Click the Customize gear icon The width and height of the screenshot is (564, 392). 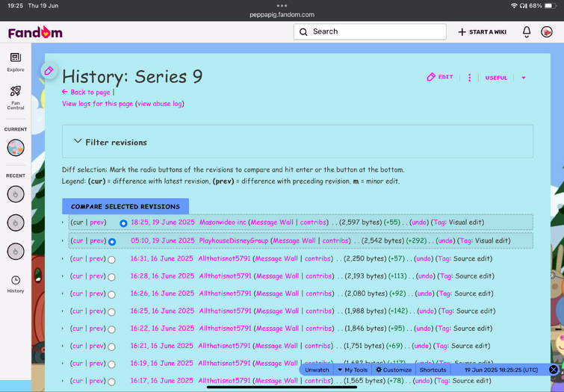click(x=379, y=370)
